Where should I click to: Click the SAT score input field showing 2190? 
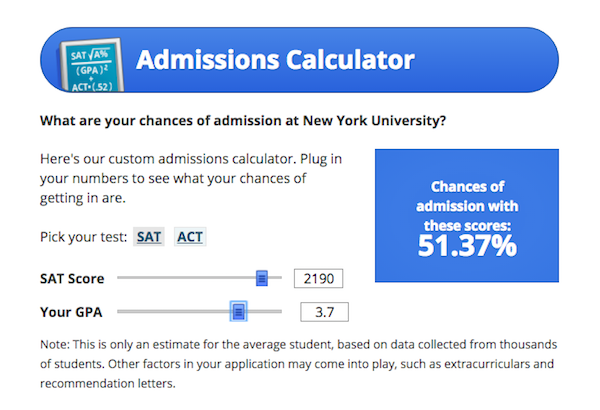point(318,278)
